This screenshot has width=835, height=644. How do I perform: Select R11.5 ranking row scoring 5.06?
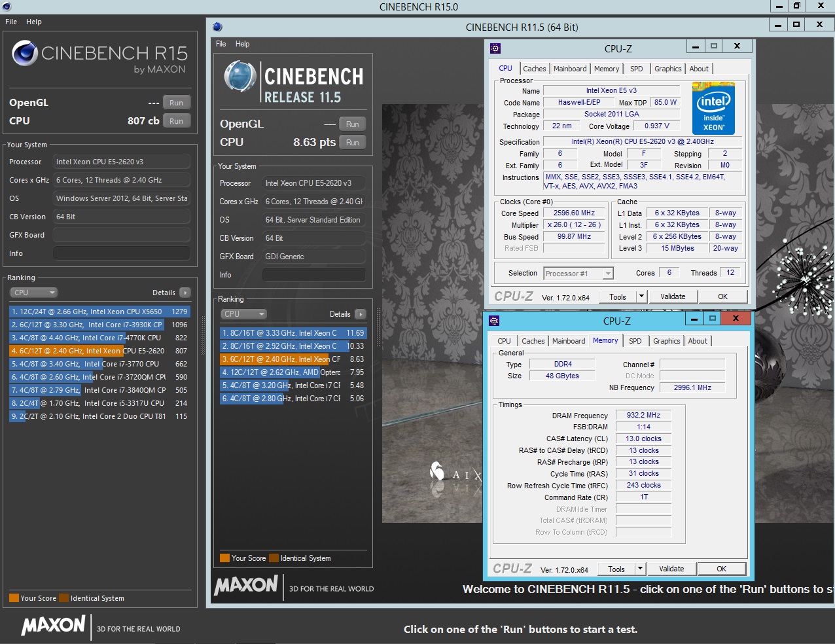coord(293,399)
